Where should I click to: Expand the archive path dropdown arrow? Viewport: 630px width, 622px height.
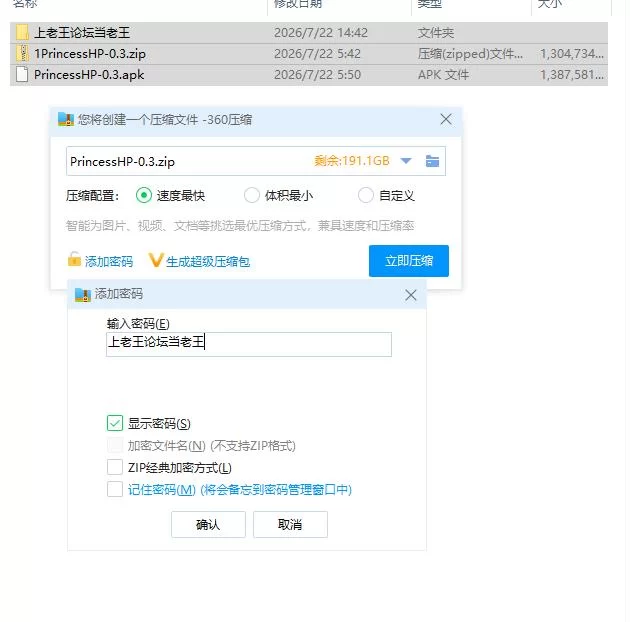(406, 161)
